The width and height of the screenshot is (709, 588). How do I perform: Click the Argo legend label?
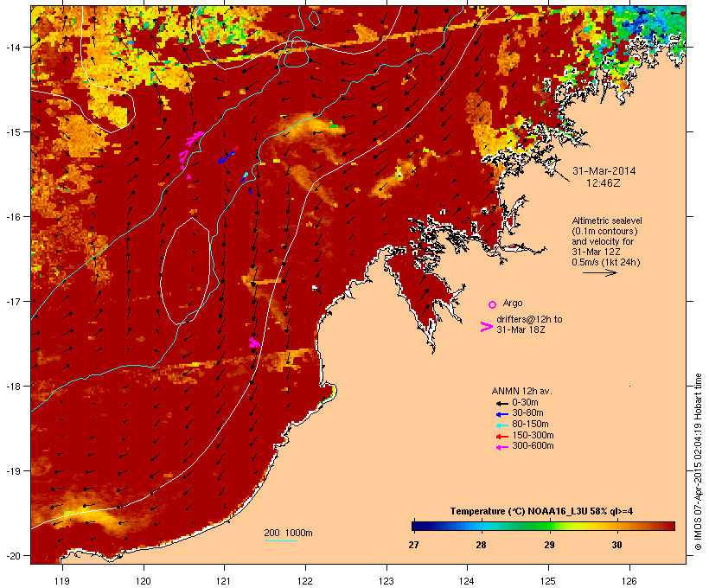513,303
